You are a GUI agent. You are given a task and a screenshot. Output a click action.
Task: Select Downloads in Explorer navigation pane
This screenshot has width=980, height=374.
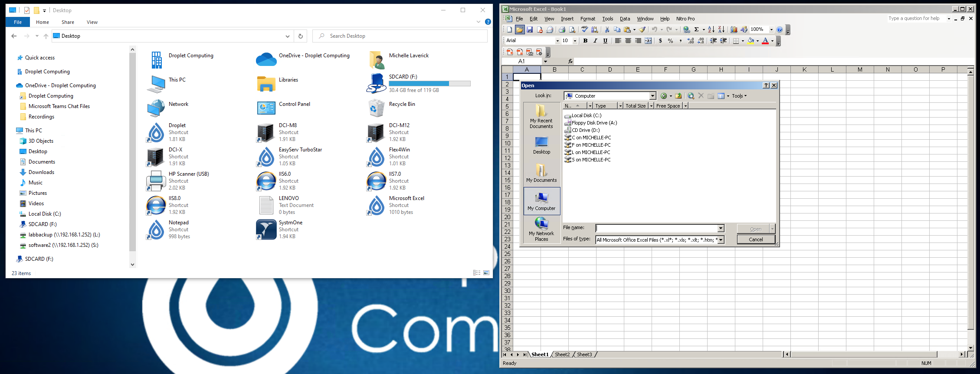coord(41,172)
